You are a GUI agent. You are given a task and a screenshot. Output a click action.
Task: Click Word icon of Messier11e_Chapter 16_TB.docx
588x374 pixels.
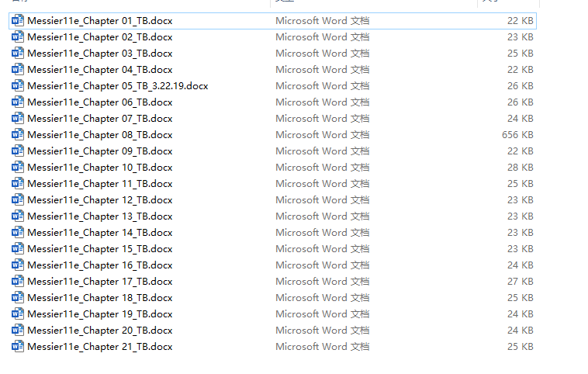pyautogui.click(x=18, y=265)
